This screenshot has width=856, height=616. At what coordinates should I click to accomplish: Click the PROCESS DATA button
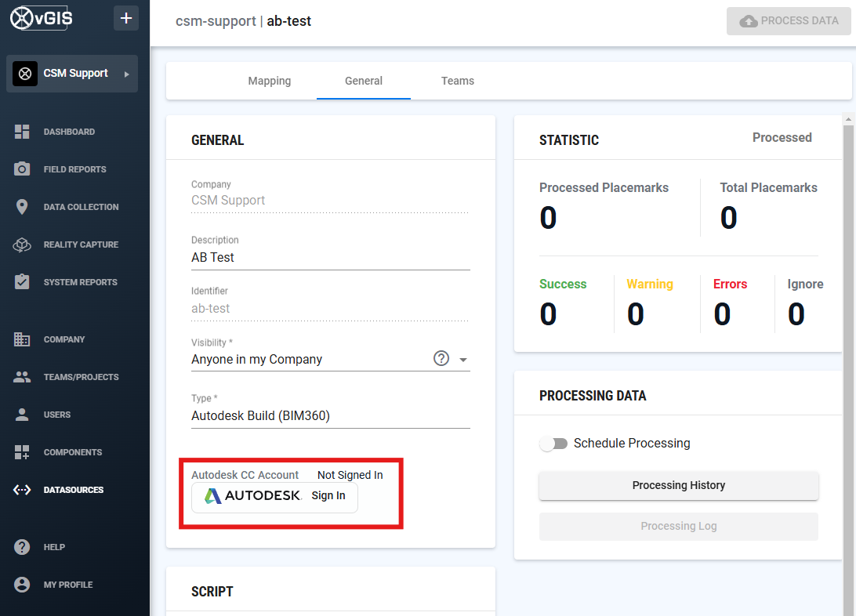pos(789,20)
